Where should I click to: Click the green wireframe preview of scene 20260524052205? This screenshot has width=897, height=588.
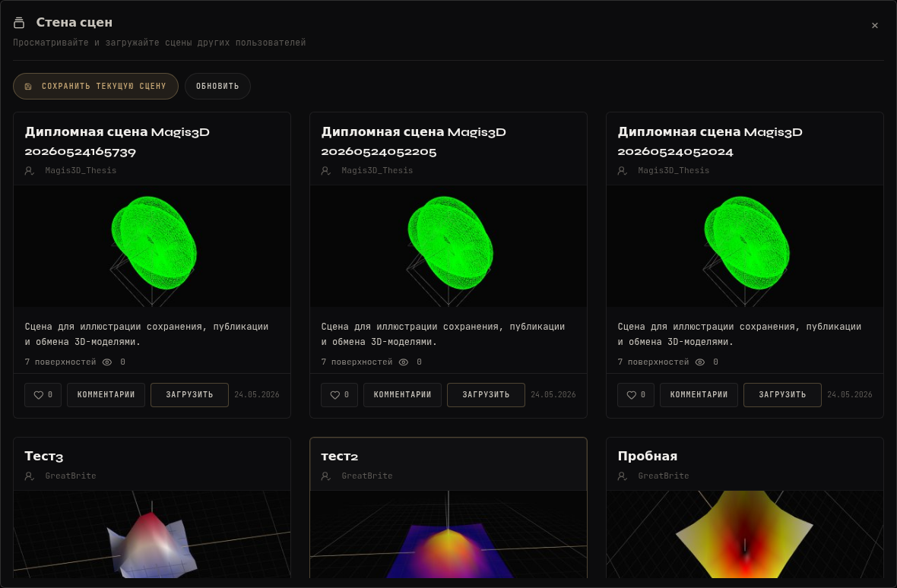(x=448, y=246)
